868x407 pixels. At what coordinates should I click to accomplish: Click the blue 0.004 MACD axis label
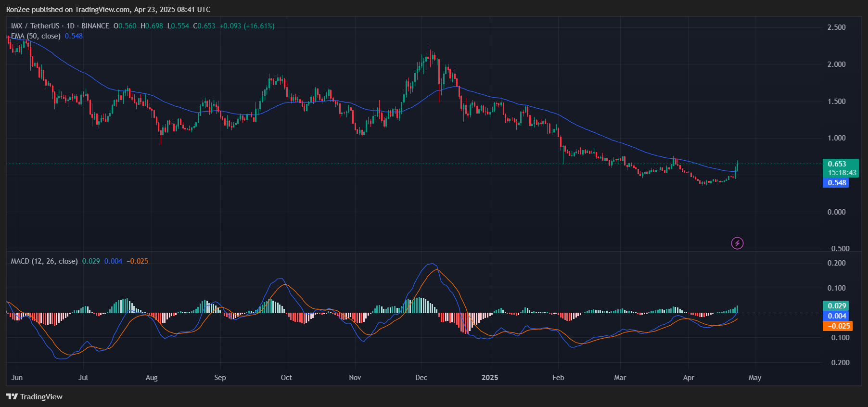837,316
